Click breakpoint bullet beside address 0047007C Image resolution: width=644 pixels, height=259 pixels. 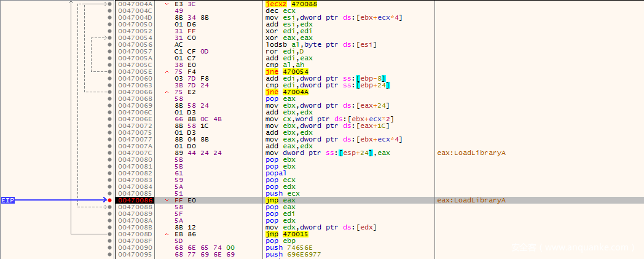click(x=109, y=153)
